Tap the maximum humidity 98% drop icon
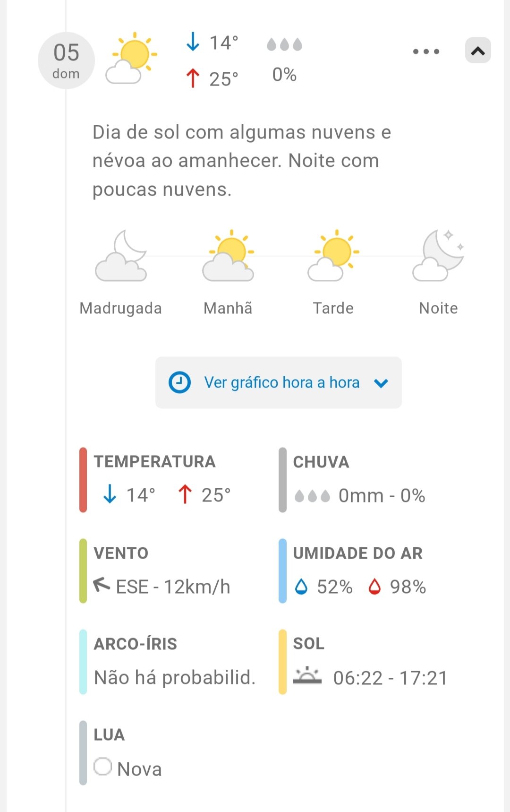510x812 pixels. coord(374,587)
